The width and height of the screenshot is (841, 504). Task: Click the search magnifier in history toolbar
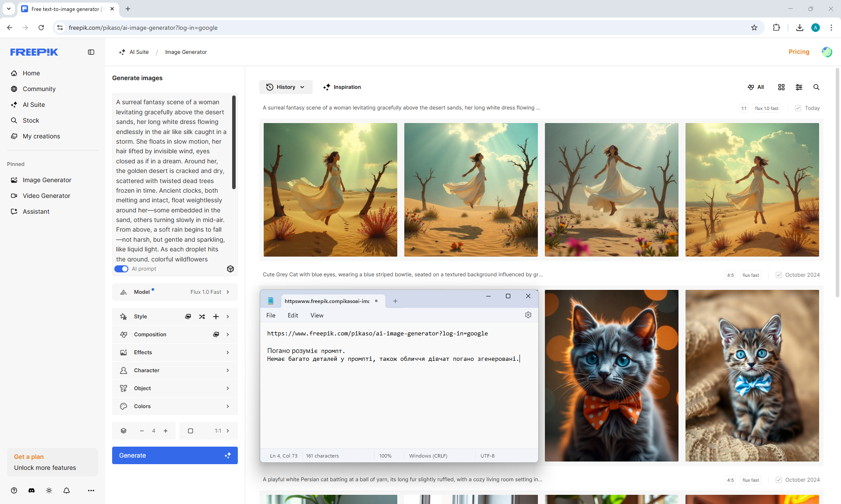coord(816,87)
